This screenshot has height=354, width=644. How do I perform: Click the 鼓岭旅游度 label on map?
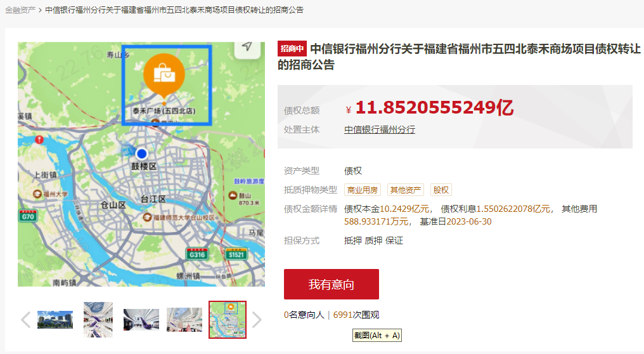point(249,181)
